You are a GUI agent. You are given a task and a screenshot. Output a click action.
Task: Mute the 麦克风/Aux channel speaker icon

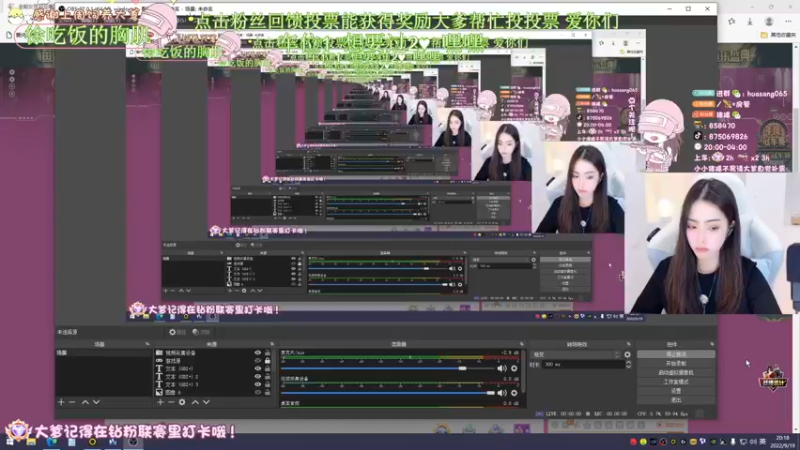[502, 368]
